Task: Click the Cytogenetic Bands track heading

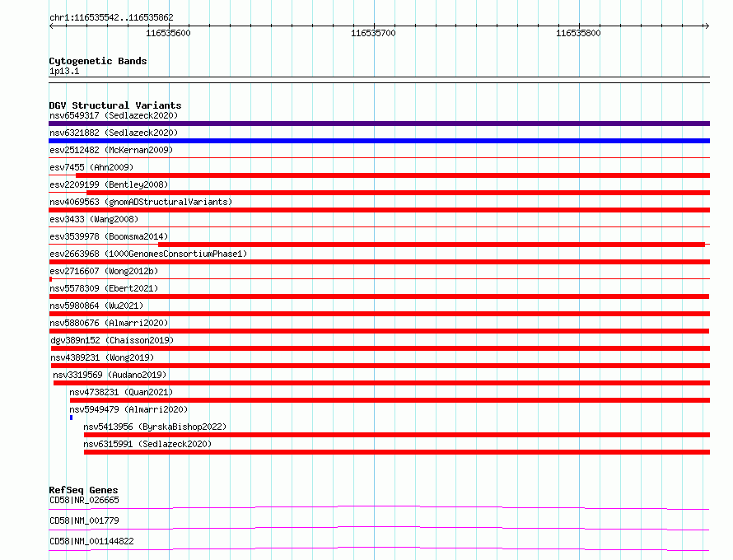Action: (x=98, y=61)
